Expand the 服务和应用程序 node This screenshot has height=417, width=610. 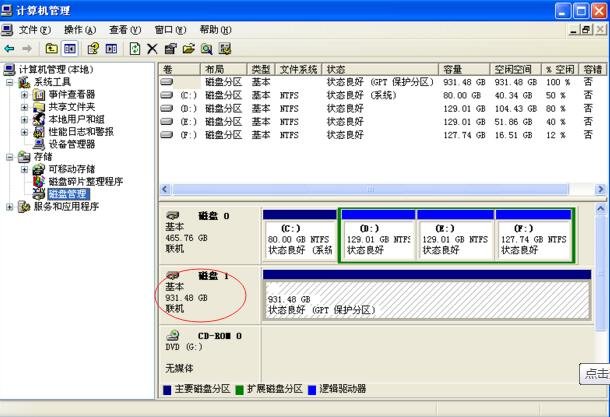coord(10,207)
